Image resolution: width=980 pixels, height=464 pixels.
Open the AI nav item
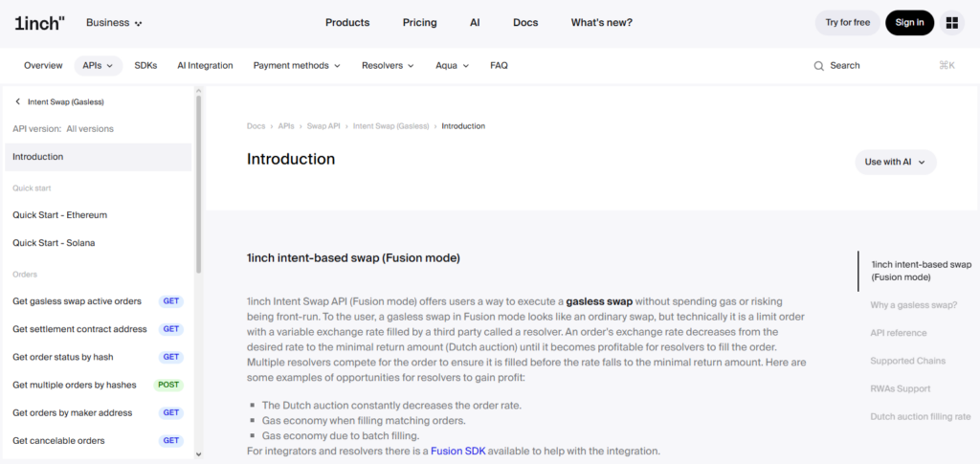click(x=475, y=22)
